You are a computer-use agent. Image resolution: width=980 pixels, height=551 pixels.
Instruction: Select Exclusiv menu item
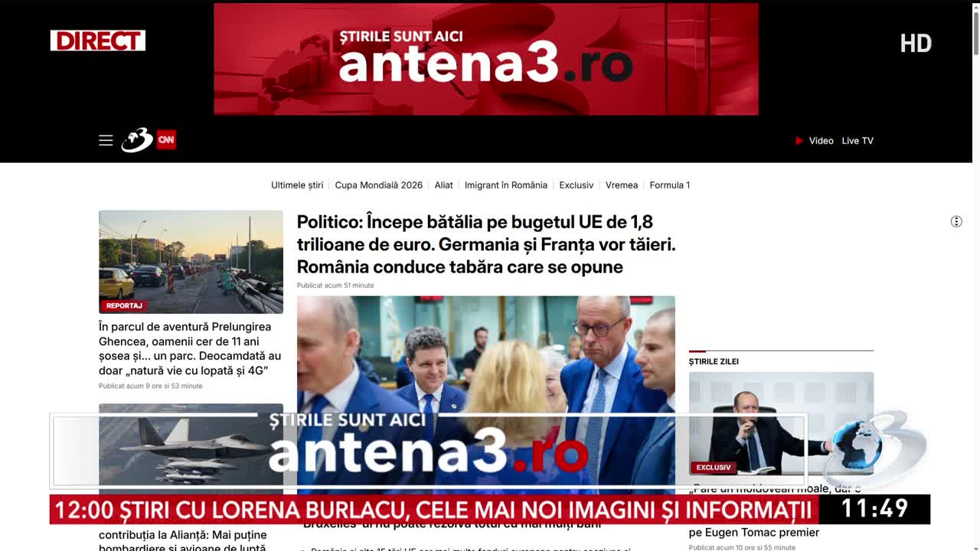click(577, 185)
